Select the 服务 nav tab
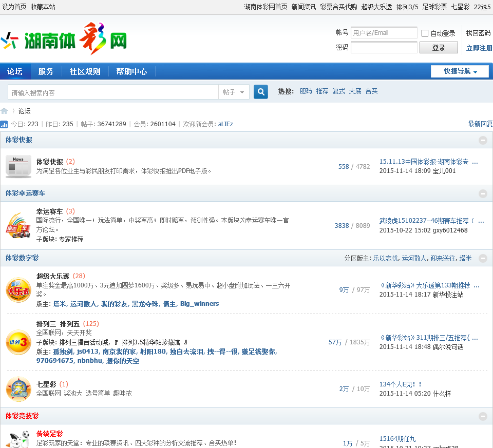 [x=46, y=71]
